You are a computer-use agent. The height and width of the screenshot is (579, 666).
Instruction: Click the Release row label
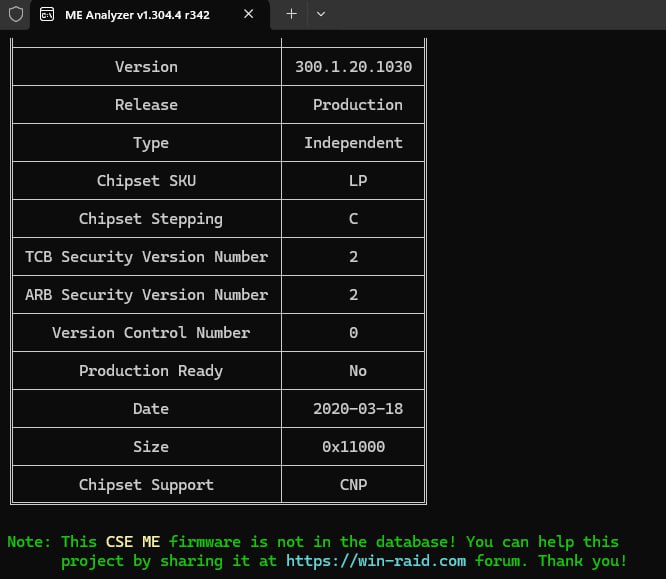coord(146,105)
